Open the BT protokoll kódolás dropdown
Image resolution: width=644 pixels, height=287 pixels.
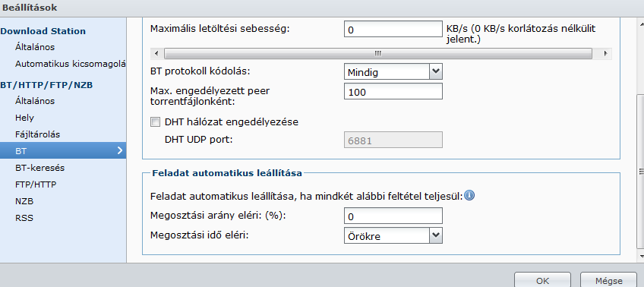393,73
